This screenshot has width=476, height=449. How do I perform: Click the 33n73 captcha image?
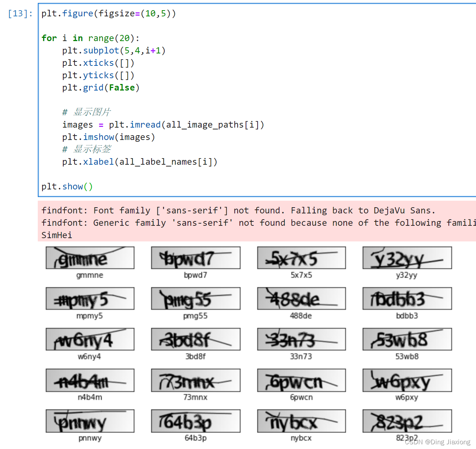pos(301,340)
